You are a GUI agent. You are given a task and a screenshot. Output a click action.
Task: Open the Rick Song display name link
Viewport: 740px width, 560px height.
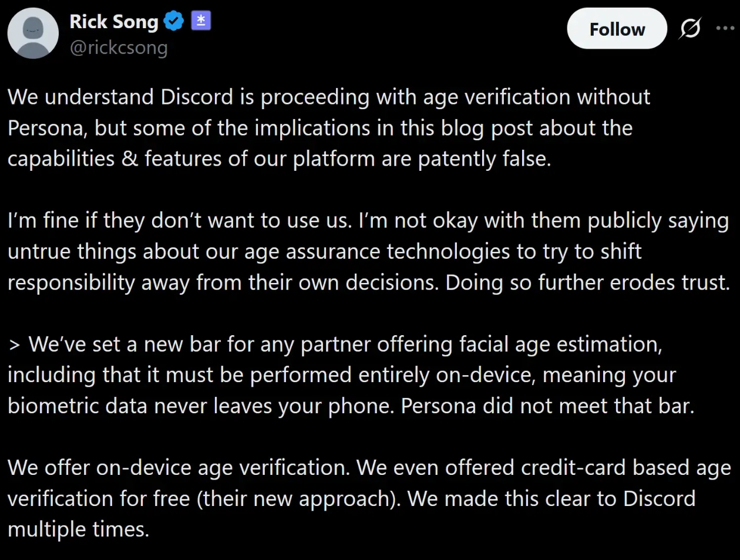click(x=114, y=22)
